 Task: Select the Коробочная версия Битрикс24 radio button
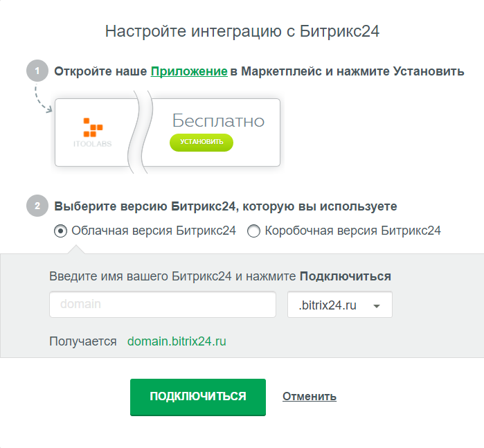[253, 231]
